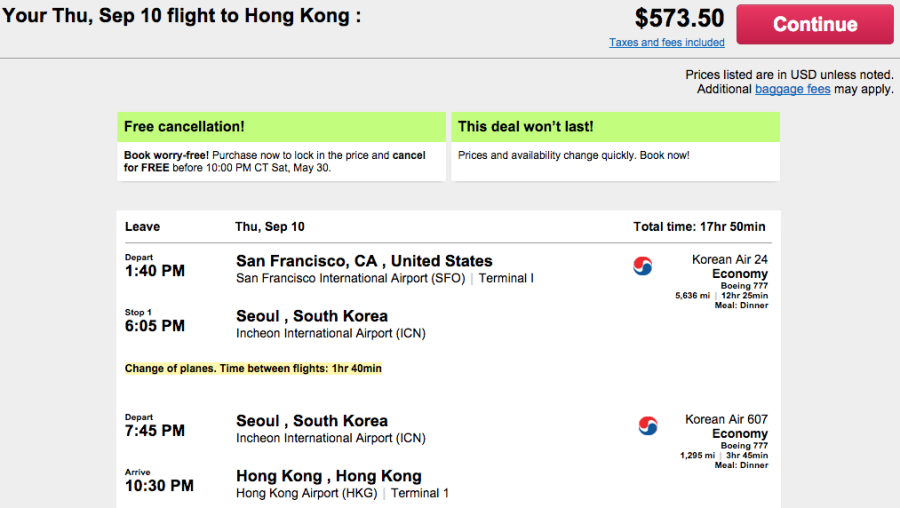Image resolution: width=900 pixels, height=508 pixels.
Task: Click the Korean Air 24 flight label
Action: (730, 259)
